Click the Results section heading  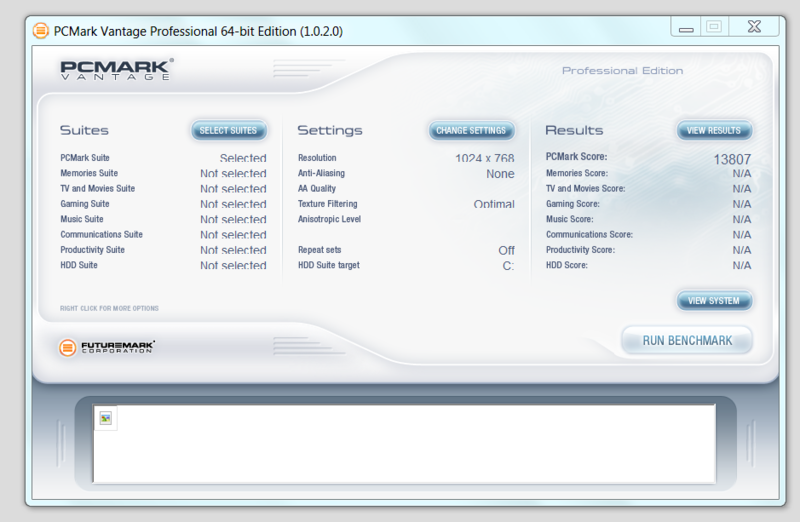(574, 130)
